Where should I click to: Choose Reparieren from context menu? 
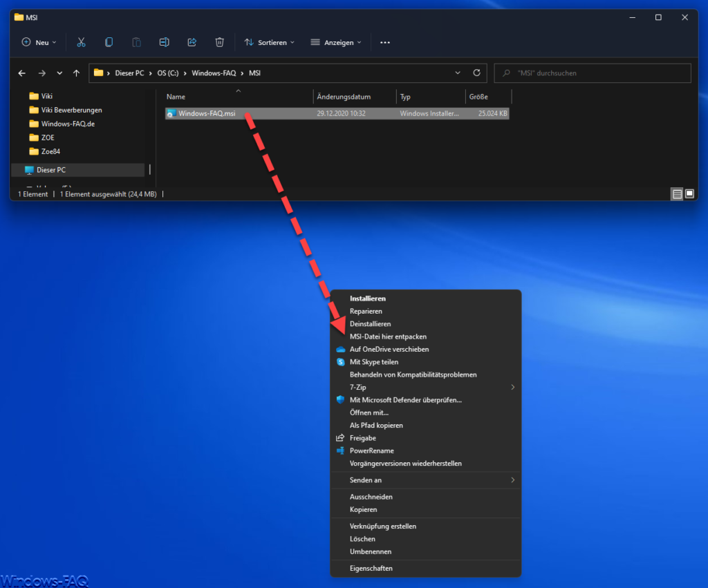coord(426,312)
